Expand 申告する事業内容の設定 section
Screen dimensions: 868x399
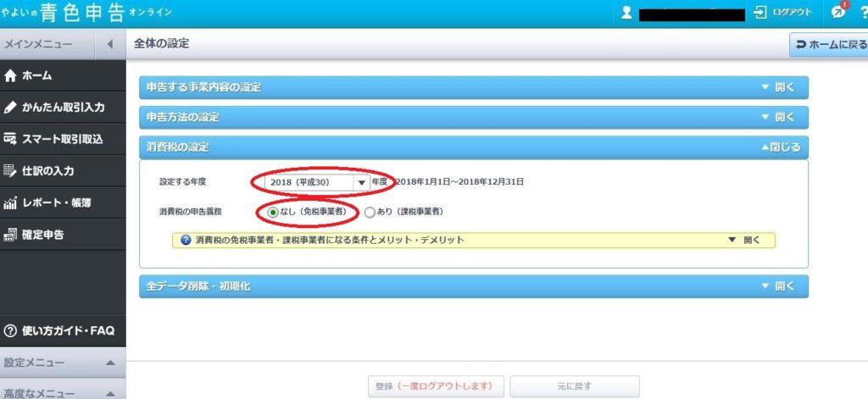(473, 87)
